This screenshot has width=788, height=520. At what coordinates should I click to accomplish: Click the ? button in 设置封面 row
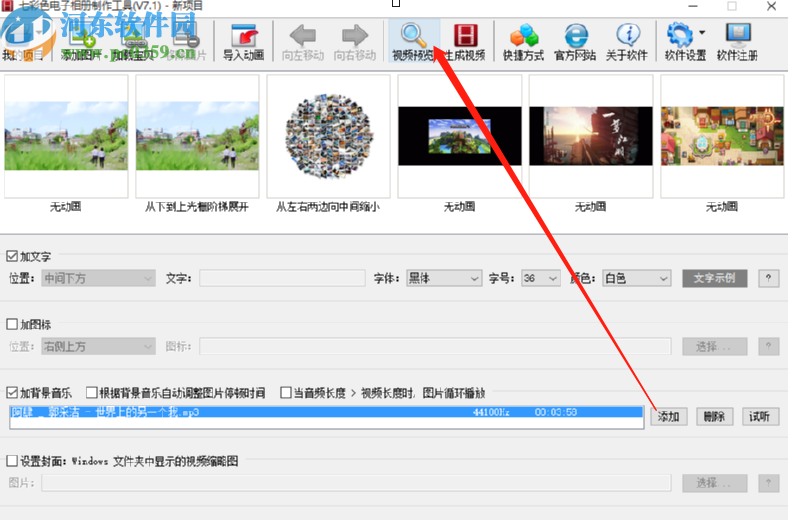point(768,483)
